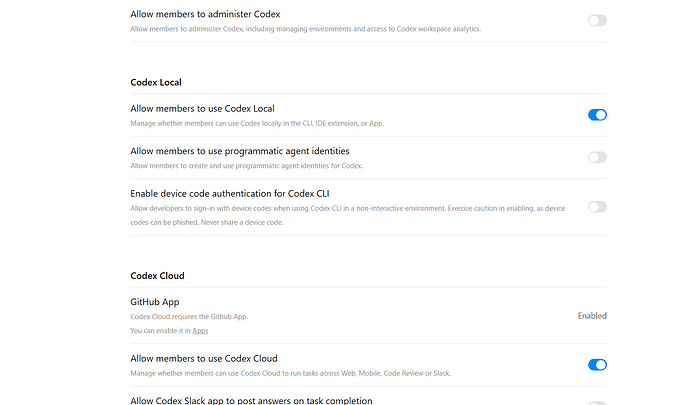Click 'Allow members to use Codex Cloud' title
This screenshot has height=405, width=690.
pos(204,358)
